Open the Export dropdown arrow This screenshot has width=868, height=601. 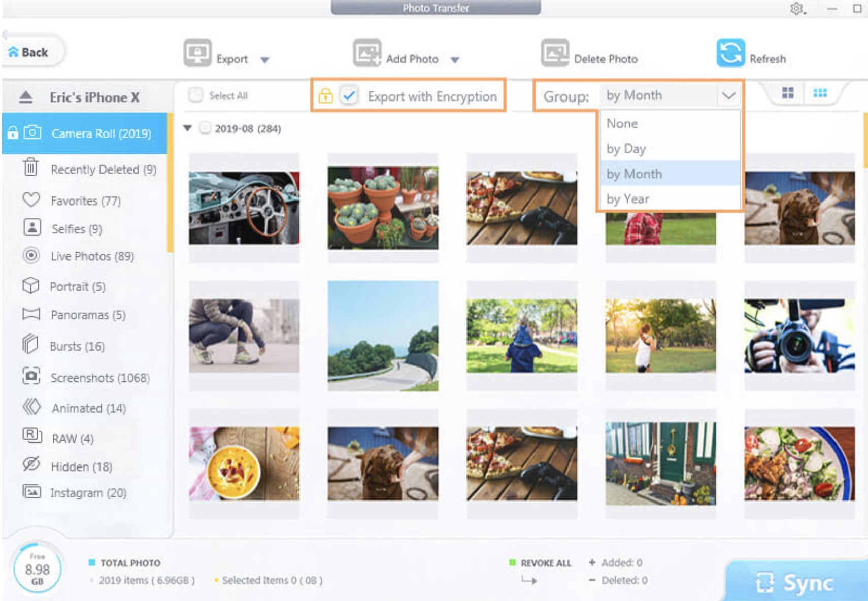pos(264,60)
